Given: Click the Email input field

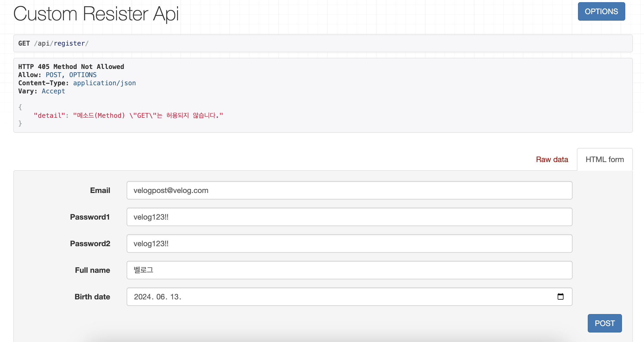Looking at the screenshot, I should coord(349,190).
